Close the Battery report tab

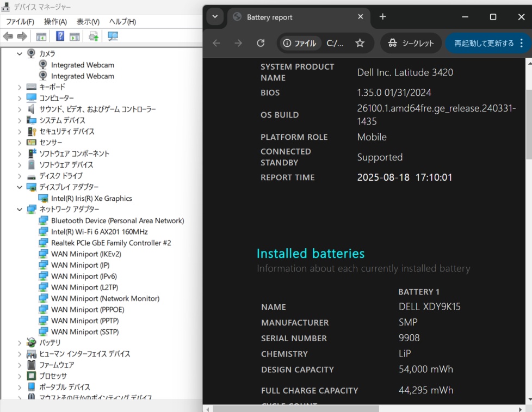360,17
